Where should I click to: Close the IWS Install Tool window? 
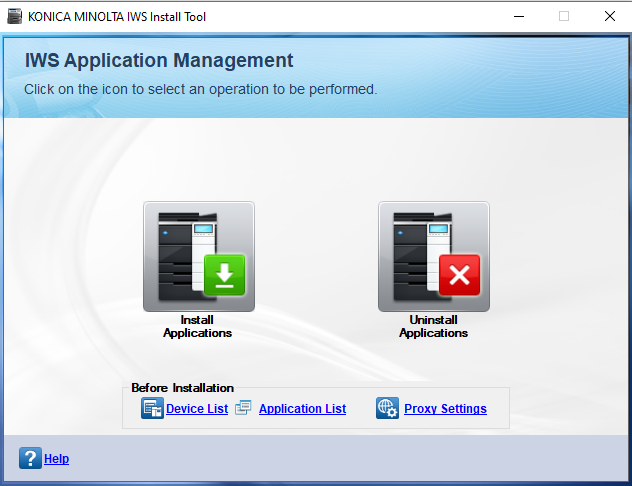609,16
